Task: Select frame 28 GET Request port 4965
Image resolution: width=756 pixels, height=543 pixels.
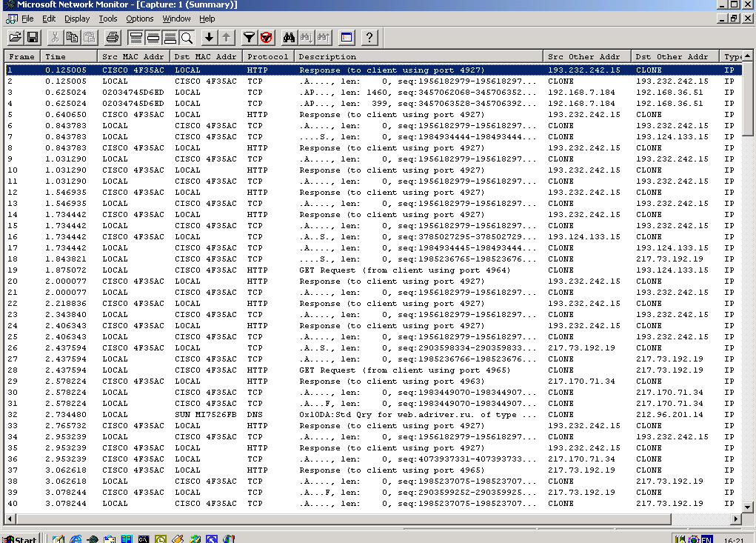Action: (373, 370)
